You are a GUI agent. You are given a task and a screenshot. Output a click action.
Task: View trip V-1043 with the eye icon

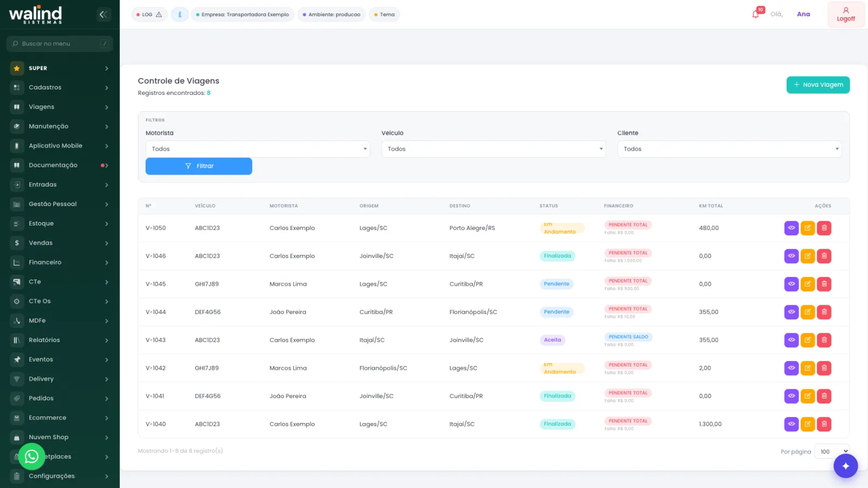tap(792, 340)
